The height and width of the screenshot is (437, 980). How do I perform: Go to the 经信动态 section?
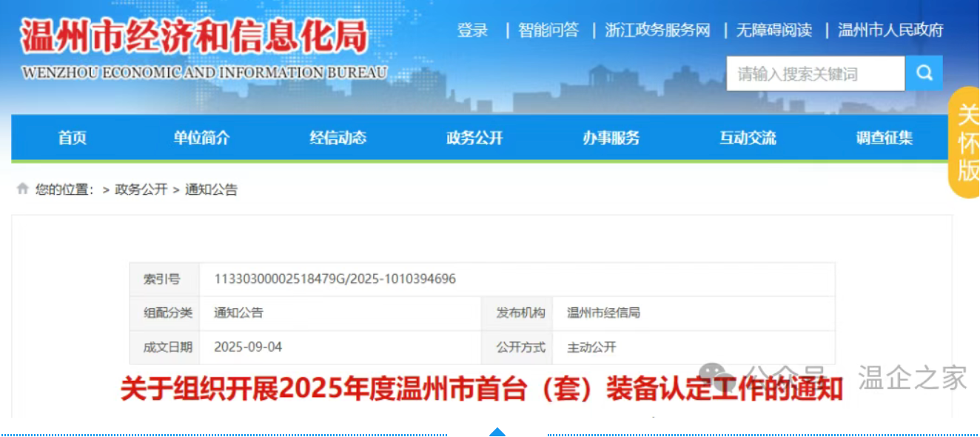tap(338, 138)
